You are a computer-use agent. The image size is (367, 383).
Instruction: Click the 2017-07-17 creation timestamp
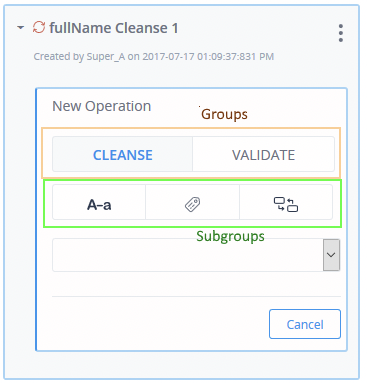click(x=208, y=56)
